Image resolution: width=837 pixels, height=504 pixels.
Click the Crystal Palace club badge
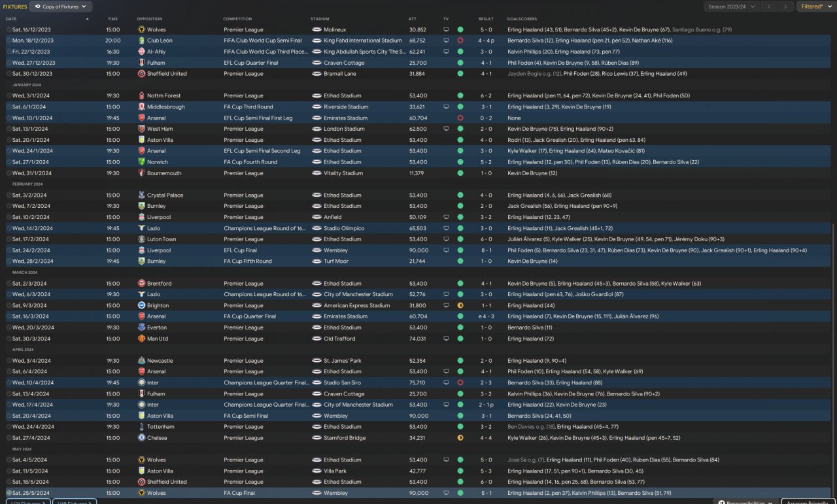tap(141, 195)
